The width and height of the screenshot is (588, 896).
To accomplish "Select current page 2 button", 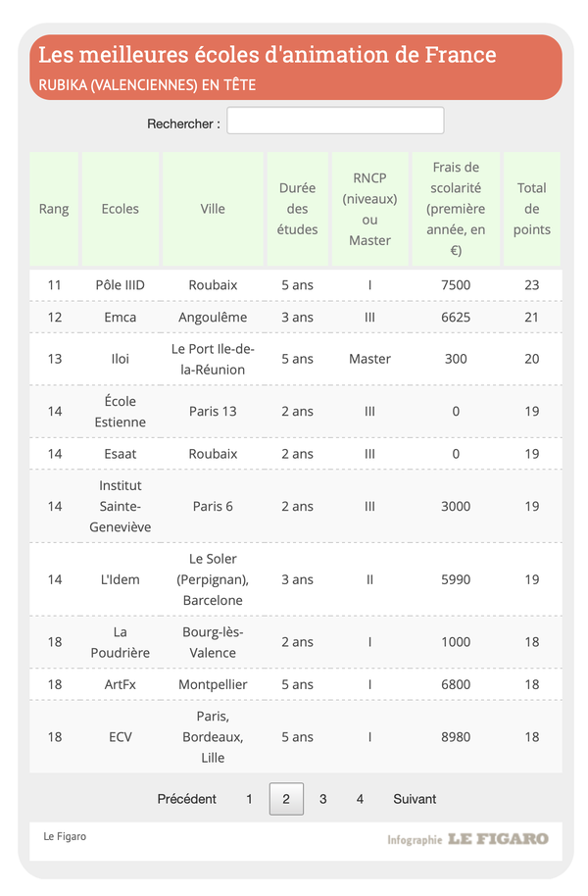I will click(x=286, y=799).
